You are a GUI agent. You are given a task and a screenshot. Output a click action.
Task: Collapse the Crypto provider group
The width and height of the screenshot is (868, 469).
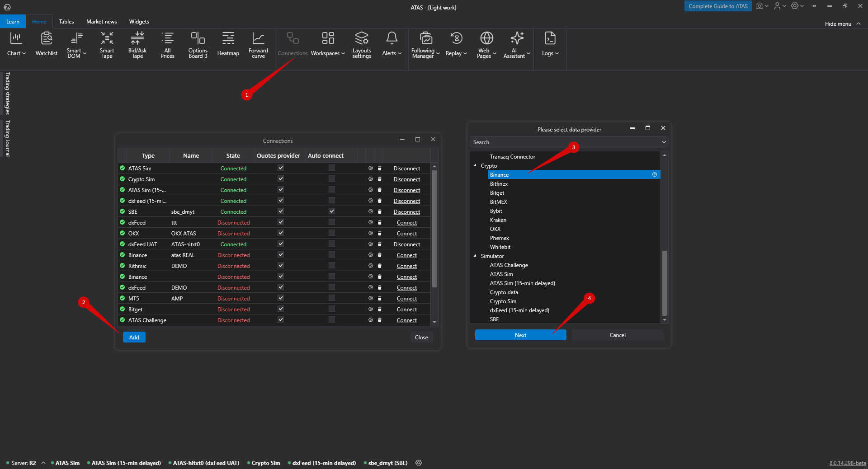475,165
